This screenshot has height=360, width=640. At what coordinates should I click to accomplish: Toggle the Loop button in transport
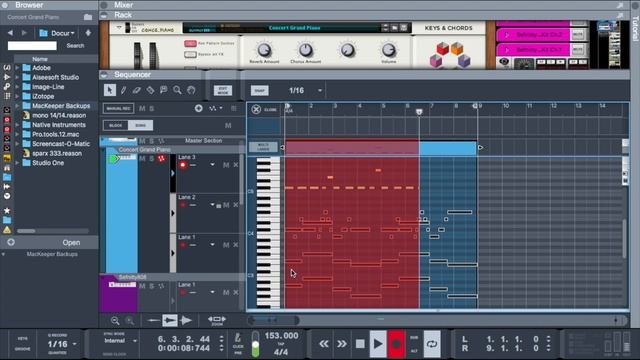coord(432,344)
